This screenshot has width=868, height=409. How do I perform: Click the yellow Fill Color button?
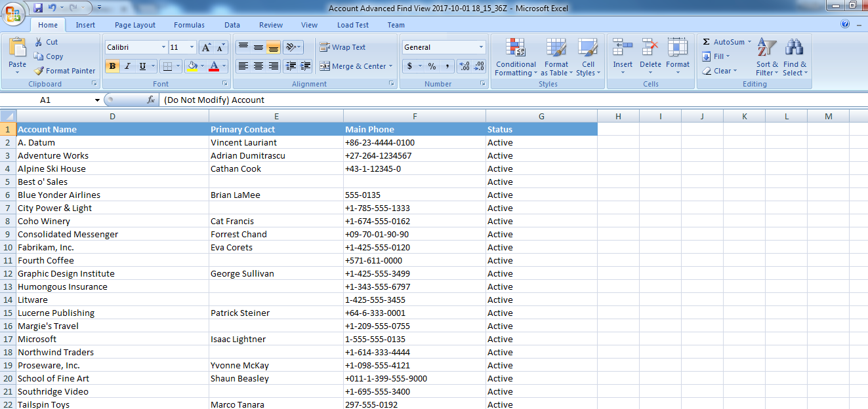192,66
